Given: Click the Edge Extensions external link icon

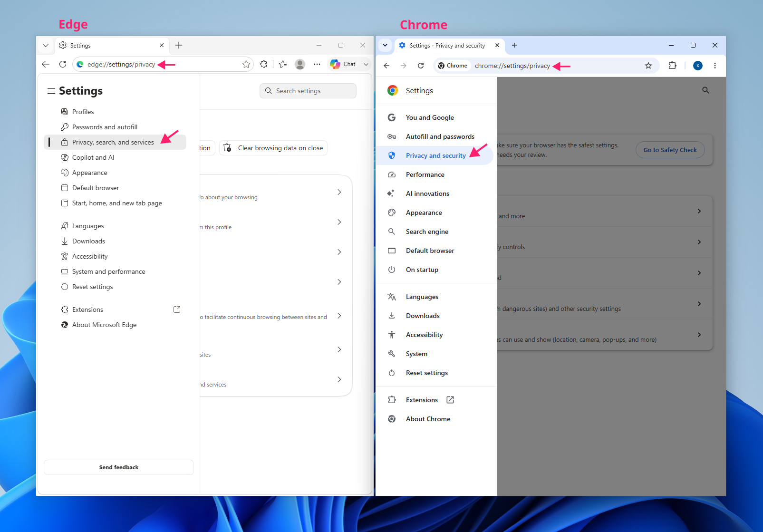Looking at the screenshot, I should (177, 310).
